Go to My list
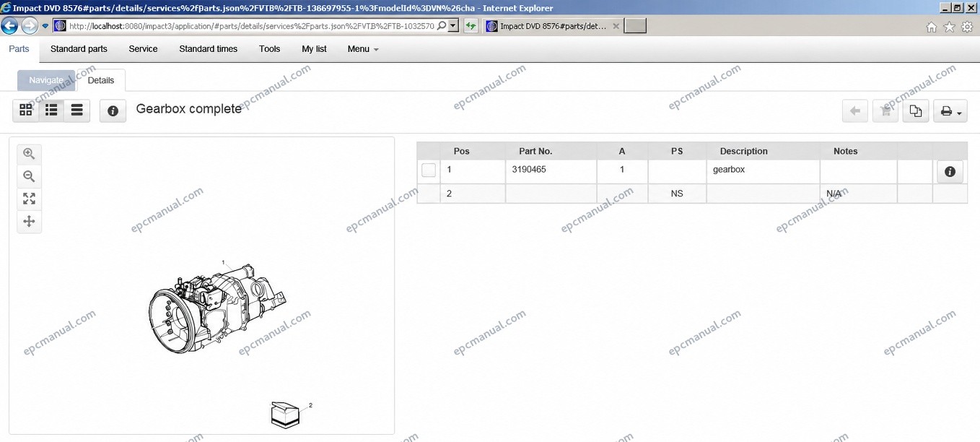The height and width of the screenshot is (442, 980). (x=314, y=49)
